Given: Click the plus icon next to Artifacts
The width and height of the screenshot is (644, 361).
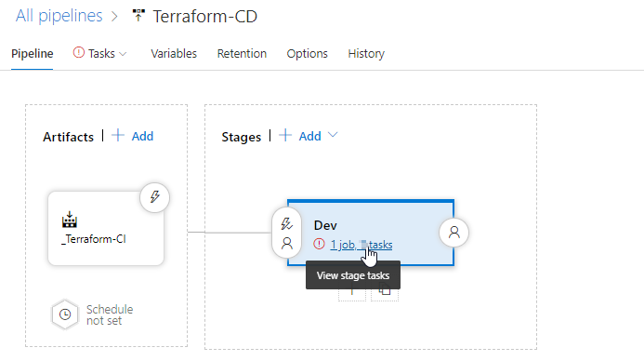Looking at the screenshot, I should (x=118, y=135).
